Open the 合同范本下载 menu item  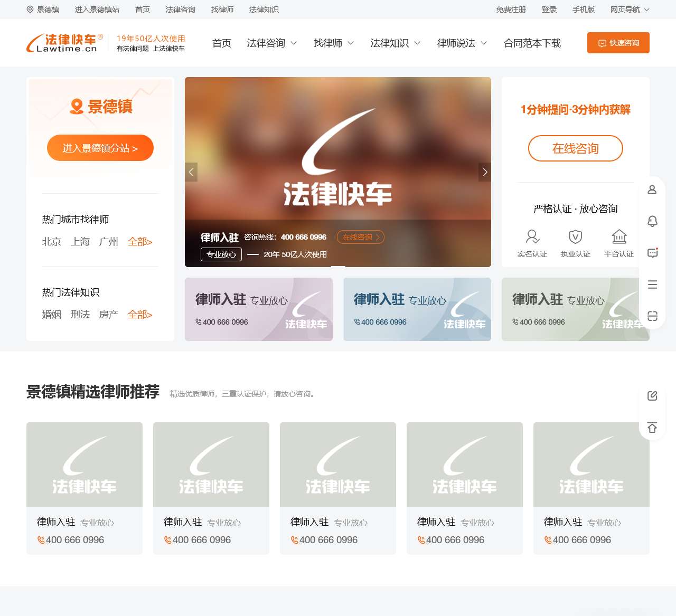point(532,43)
